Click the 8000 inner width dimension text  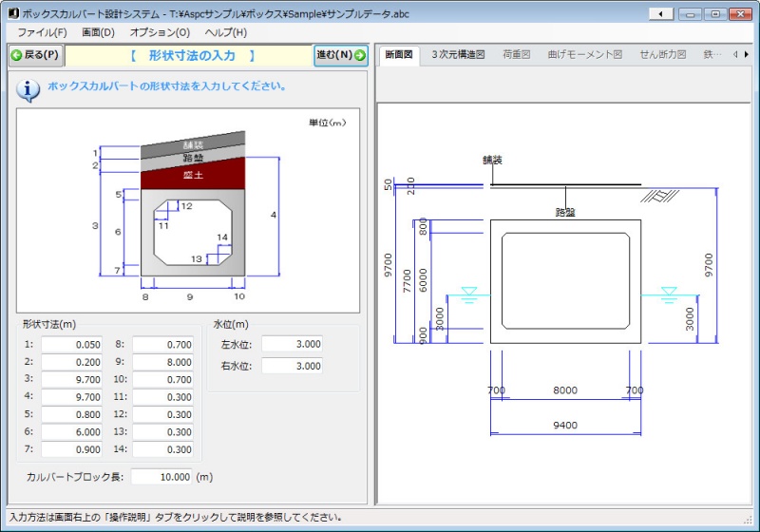point(565,390)
